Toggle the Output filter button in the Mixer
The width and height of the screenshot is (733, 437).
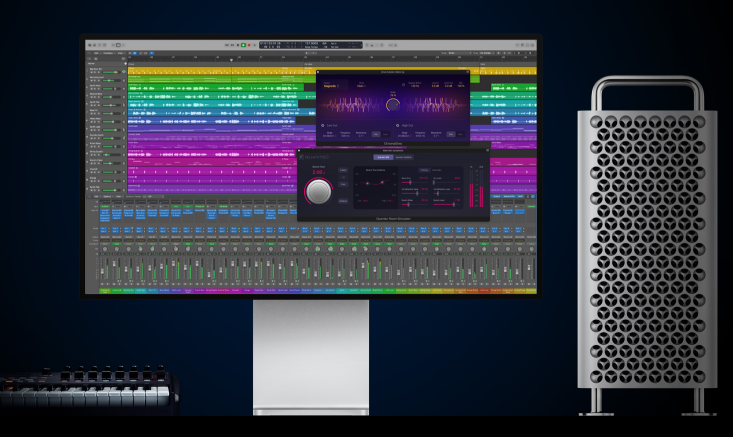pos(497,196)
